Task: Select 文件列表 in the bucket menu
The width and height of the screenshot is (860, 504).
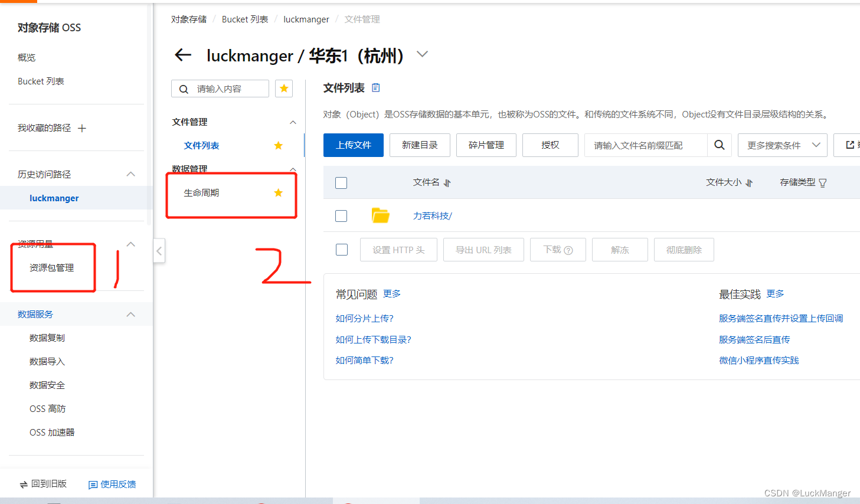Action: 201,146
